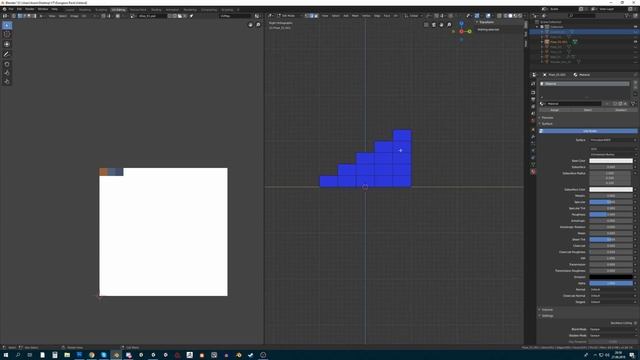This screenshot has height=360, width=640.
Task: Click the 3D viewport camera view icon
Action: coord(433,25)
